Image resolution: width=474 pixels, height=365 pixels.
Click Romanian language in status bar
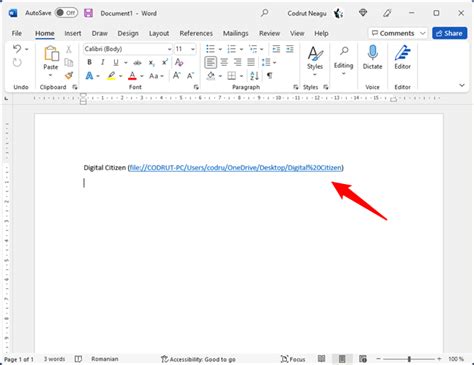click(x=105, y=359)
